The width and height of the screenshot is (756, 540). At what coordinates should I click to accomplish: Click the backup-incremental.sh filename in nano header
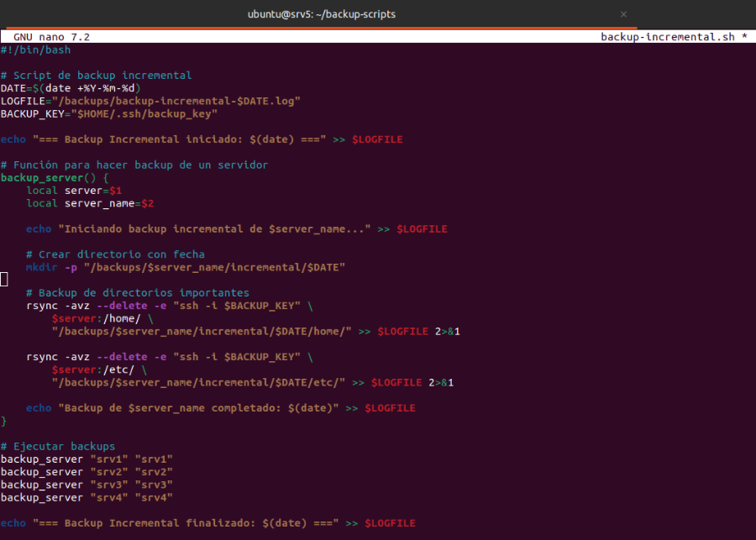pos(667,37)
